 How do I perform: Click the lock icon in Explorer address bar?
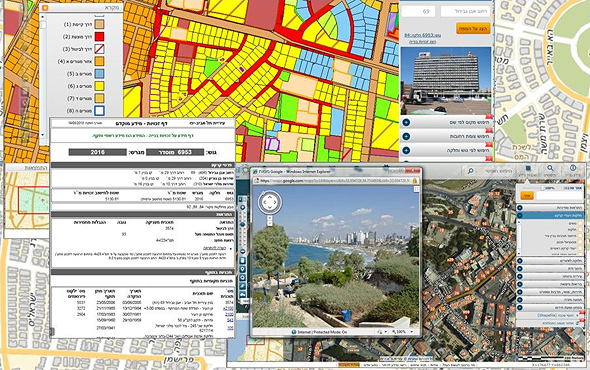(415, 181)
